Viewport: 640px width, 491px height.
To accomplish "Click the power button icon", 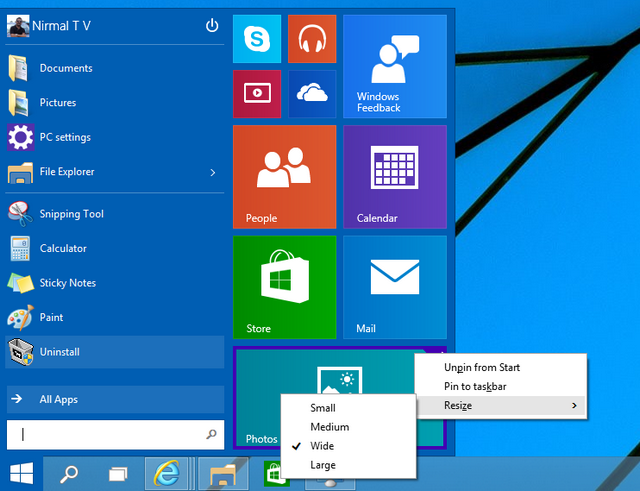I will [x=212, y=26].
